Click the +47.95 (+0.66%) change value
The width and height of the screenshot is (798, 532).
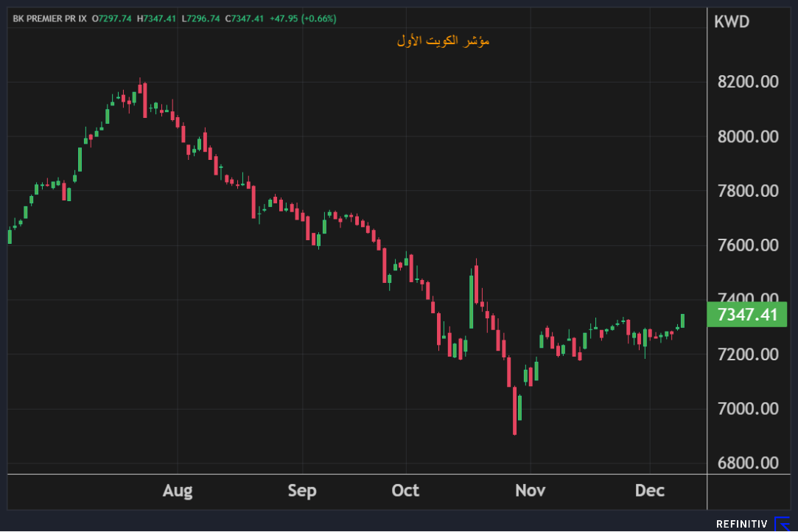[304, 18]
